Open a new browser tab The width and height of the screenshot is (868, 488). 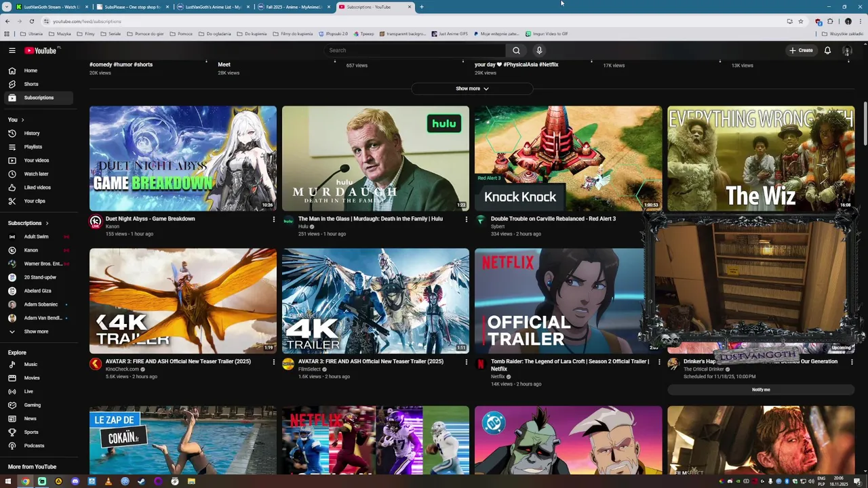point(422,7)
